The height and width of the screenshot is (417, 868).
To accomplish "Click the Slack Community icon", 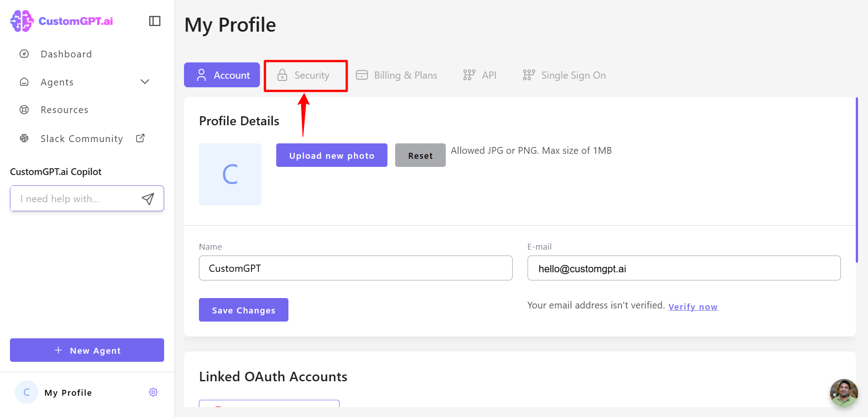I will (24, 138).
